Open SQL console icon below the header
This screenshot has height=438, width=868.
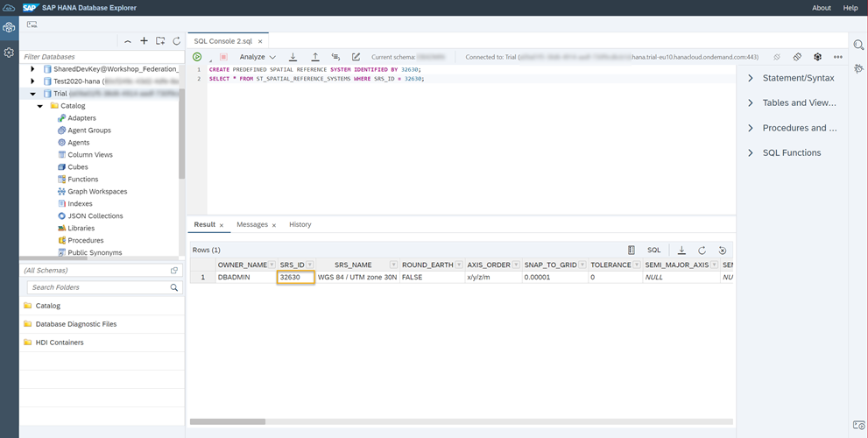pos(32,25)
